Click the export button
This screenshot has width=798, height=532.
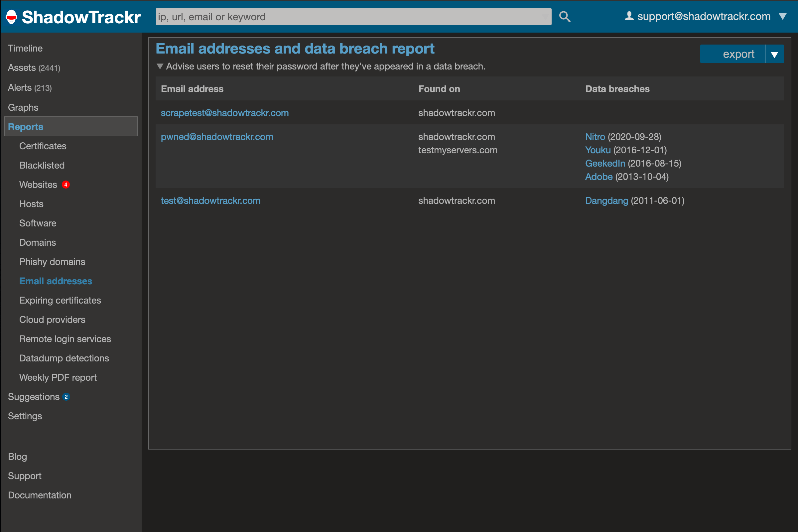pos(738,54)
